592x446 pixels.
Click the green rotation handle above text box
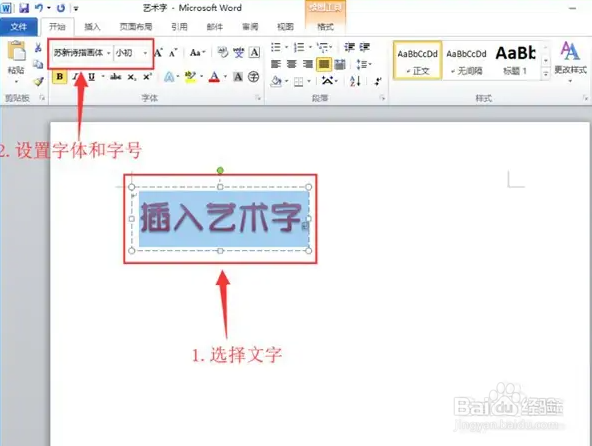[220, 170]
